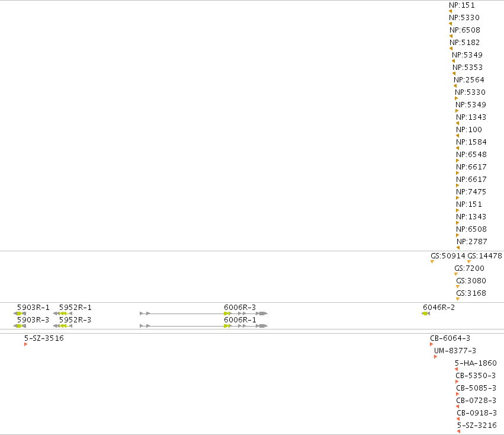
Task: Select the CB-5350-3 insertion label
Action: pyautogui.click(x=476, y=376)
